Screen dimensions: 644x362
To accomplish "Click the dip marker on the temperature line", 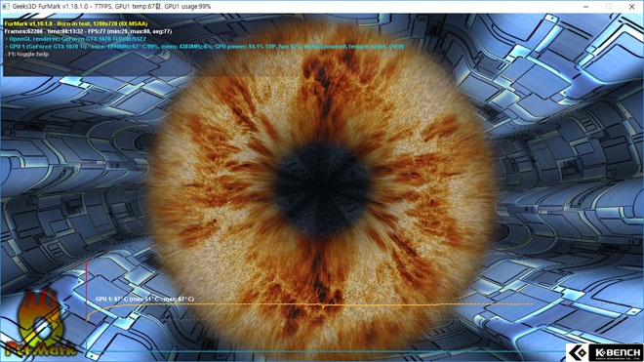I will [323, 306].
